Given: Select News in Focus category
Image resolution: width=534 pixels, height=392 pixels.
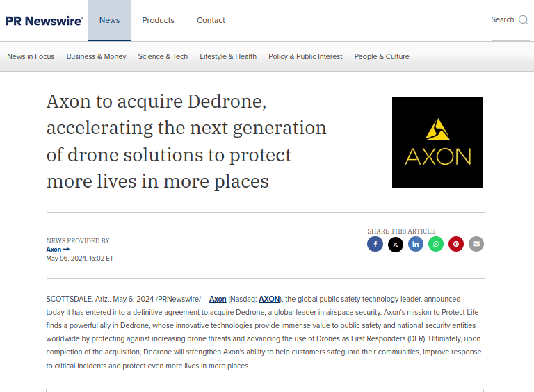Looking at the screenshot, I should 31,56.
